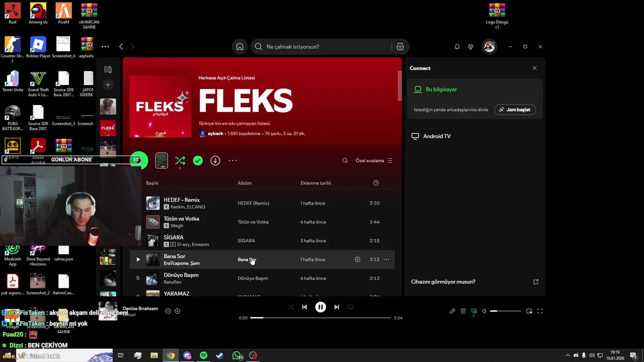Open the notifications bell in Spotify
This screenshot has width=644, height=362.
tap(457, 47)
